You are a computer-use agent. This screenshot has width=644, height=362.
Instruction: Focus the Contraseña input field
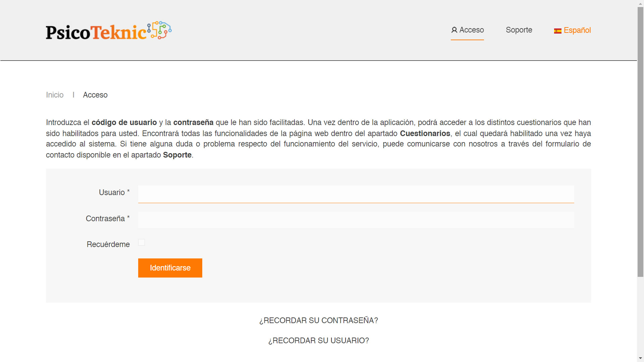pos(356,220)
